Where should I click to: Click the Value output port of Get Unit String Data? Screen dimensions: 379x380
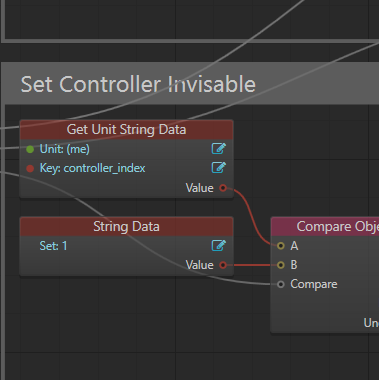(223, 188)
